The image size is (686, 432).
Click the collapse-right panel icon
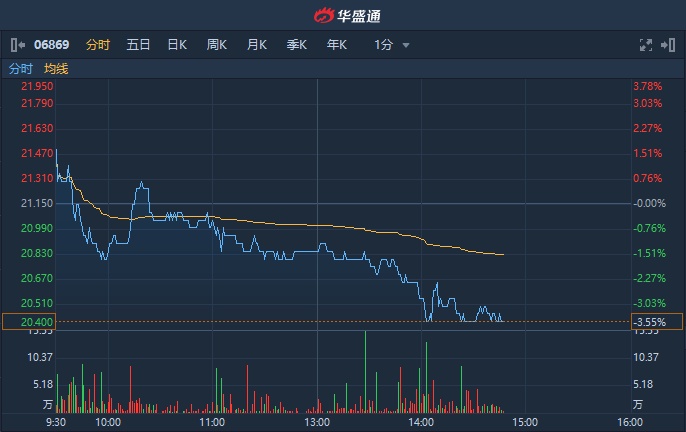pos(668,45)
